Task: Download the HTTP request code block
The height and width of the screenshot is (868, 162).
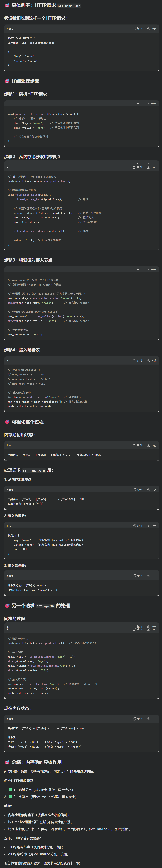Action: click(x=152, y=29)
